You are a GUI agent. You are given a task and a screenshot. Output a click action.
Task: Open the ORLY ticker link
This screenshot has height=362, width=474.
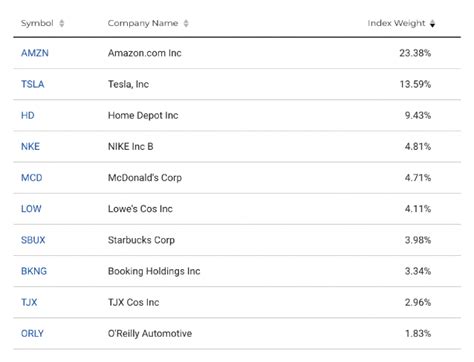tap(32, 333)
